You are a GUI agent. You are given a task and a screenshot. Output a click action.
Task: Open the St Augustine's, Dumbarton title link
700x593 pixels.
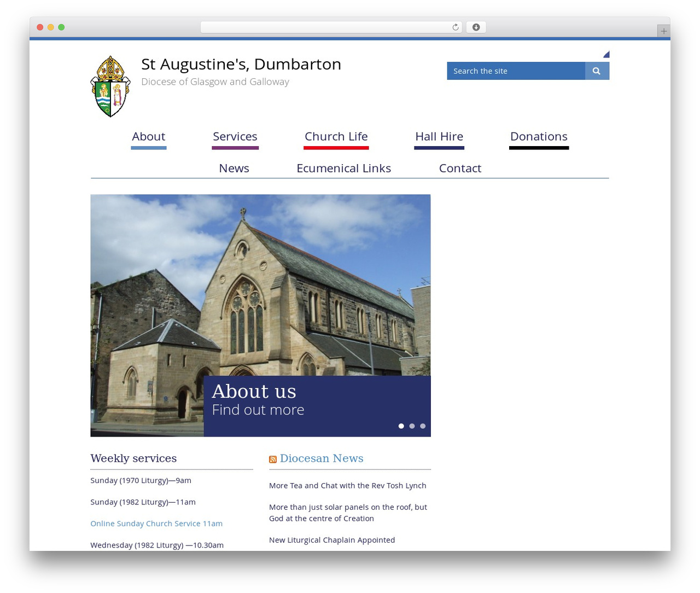(241, 64)
